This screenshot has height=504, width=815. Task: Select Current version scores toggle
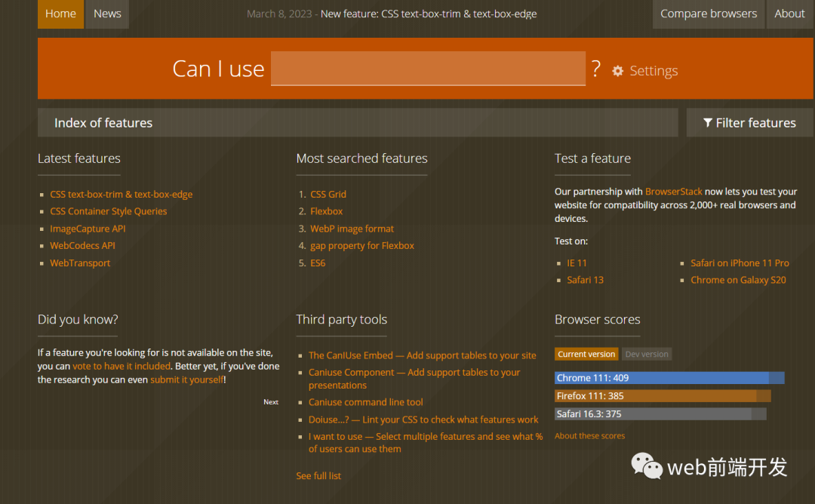(x=586, y=355)
